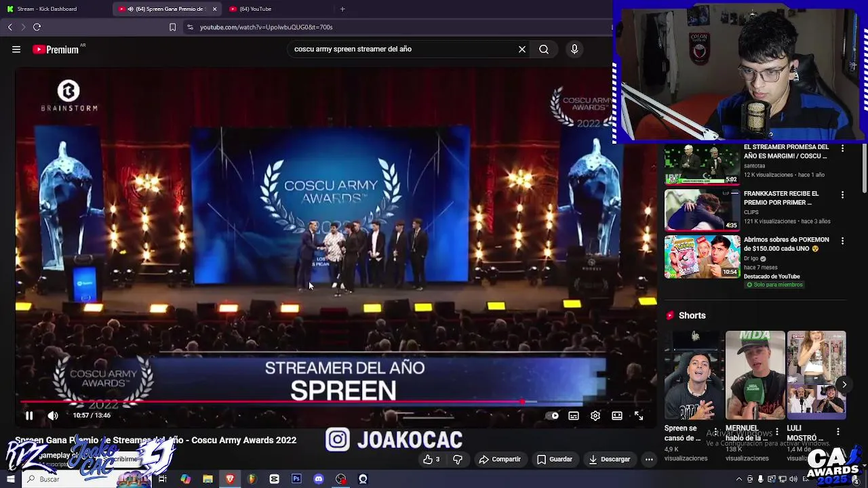Click the Guardar save button
This screenshot has height=488, width=868.
pos(555,459)
